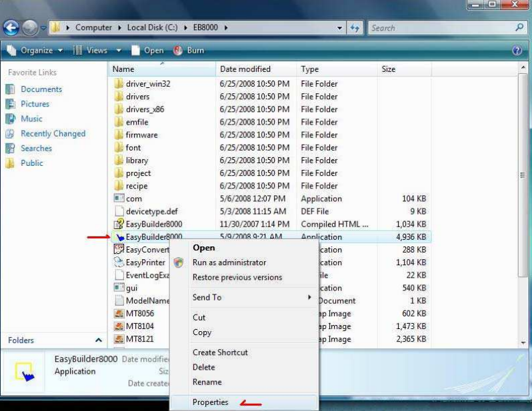
Task: Select the drivers folder icon
Action: 119,97
